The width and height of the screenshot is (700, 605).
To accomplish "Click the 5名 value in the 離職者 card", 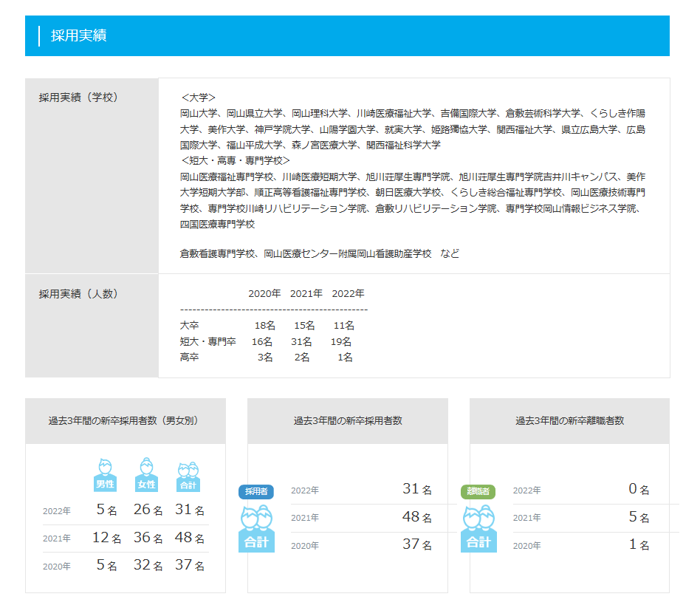I will 639,517.
